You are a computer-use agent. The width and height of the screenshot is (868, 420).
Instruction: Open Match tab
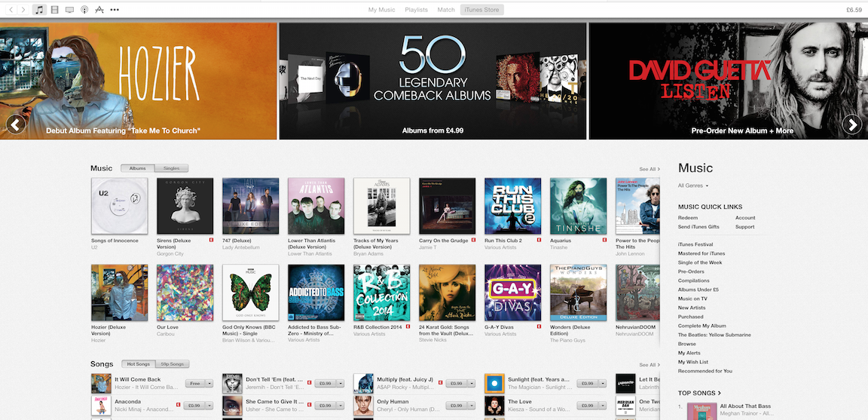click(x=445, y=10)
